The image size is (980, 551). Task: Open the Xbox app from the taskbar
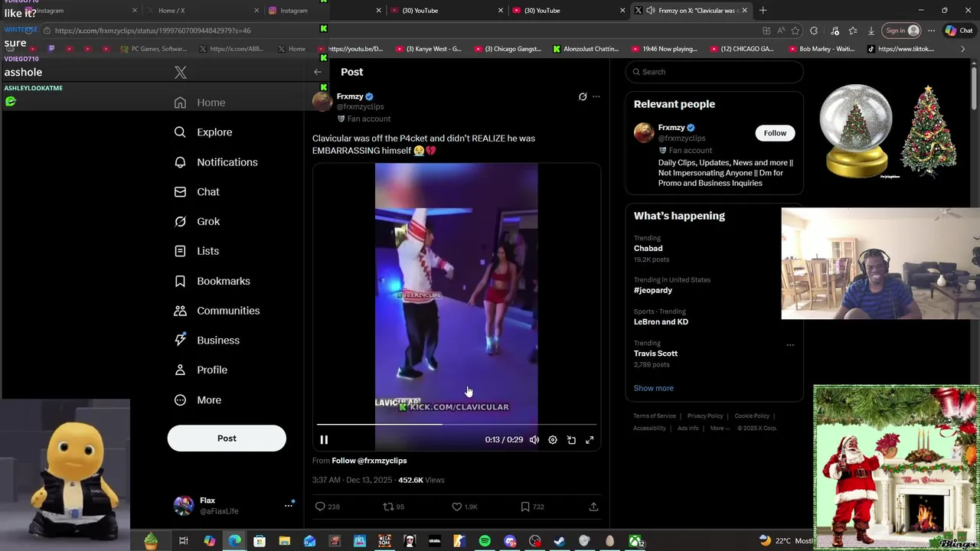click(x=635, y=541)
